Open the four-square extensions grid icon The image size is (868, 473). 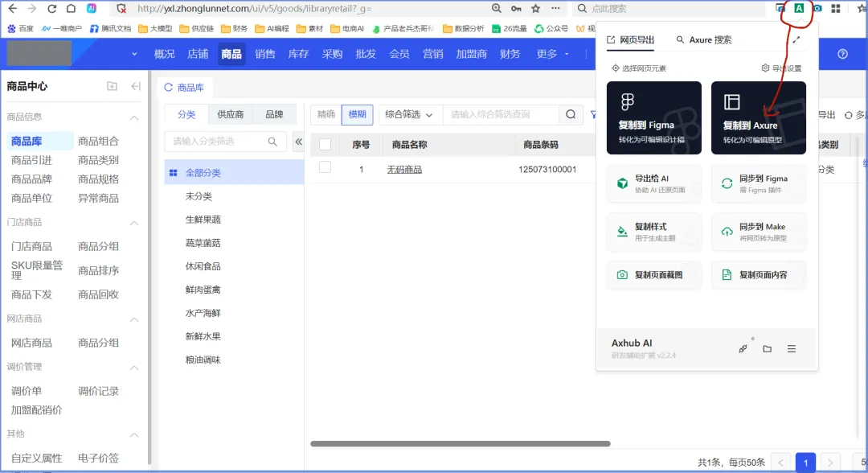835,8
